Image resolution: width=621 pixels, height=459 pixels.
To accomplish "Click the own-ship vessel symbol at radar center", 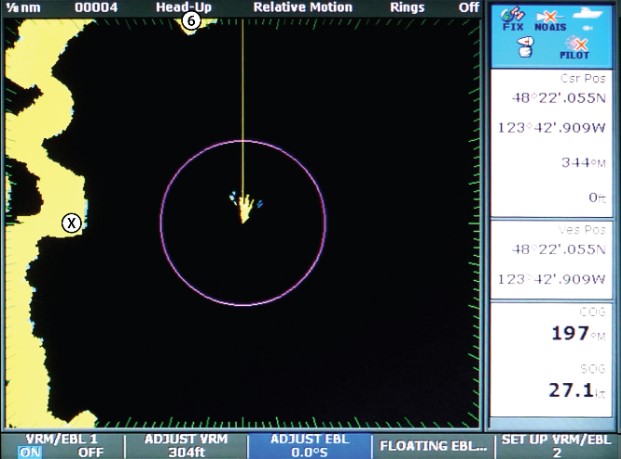I will 243,209.
